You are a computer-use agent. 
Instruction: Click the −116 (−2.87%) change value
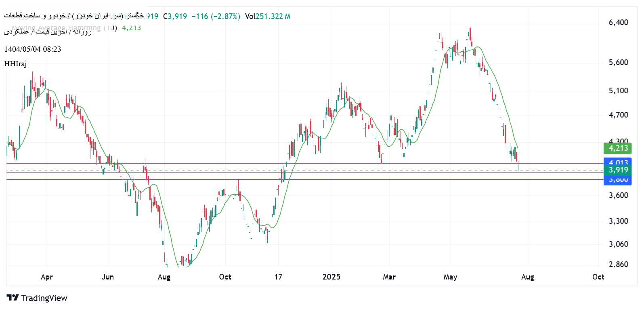216,17
